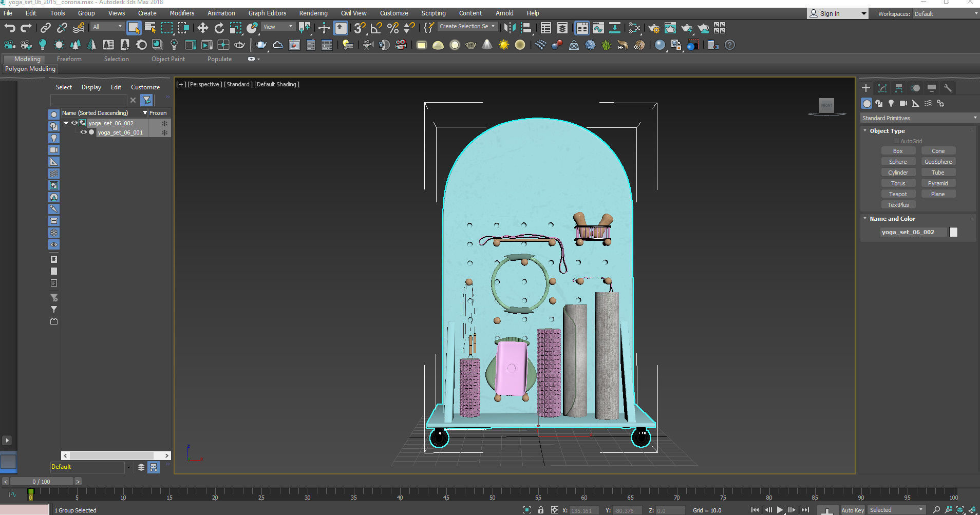This screenshot has height=515, width=980.
Task: Collapse the Object Type rollout
Action: click(x=887, y=131)
